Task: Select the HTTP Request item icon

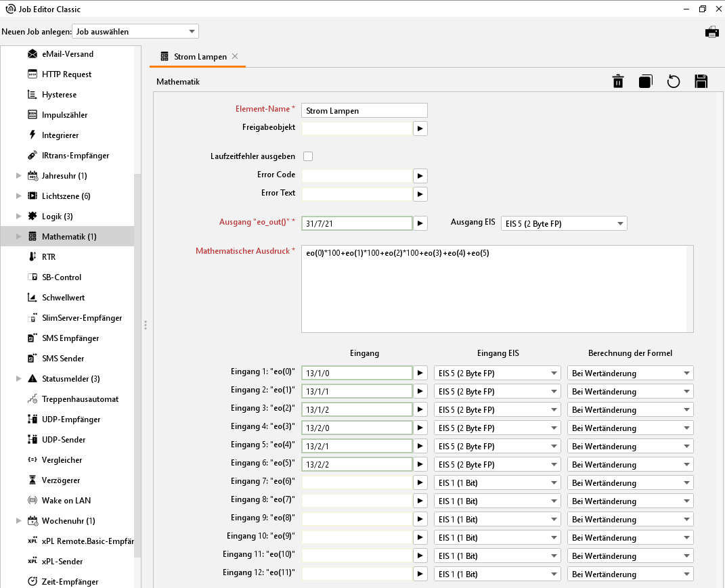Action: point(32,74)
